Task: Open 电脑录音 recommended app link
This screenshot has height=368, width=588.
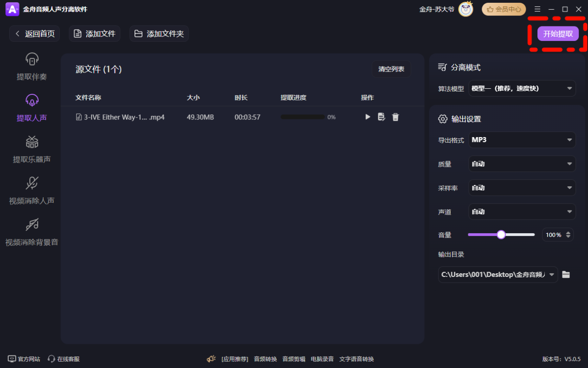Action: pyautogui.click(x=322, y=359)
